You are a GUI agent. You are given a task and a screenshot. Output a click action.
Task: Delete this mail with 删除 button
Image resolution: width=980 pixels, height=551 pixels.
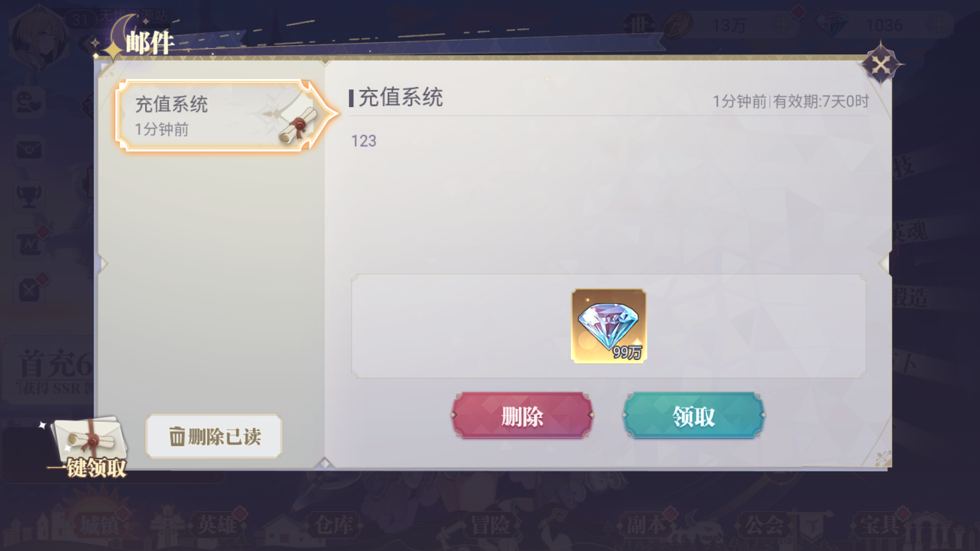click(522, 416)
